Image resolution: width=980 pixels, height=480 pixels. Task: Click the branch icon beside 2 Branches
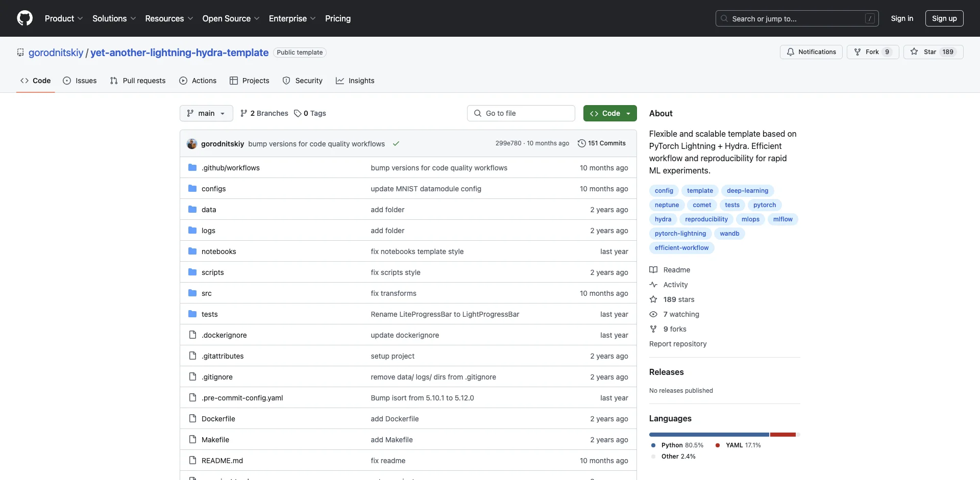244,113
